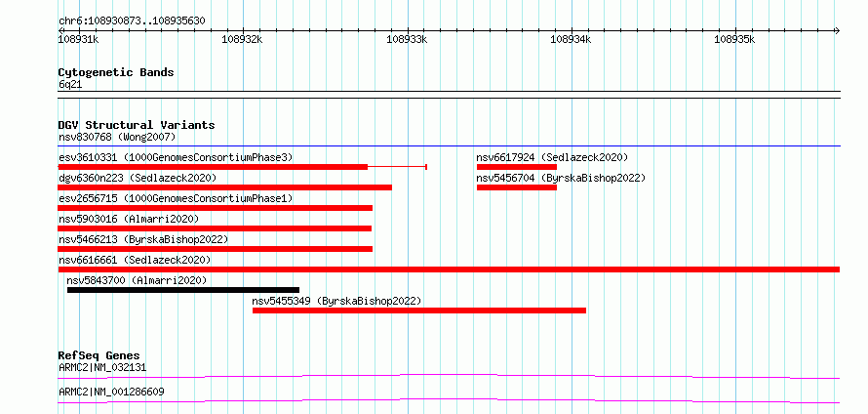Click the nsv5455349 variant red bar
Viewport: 868px width, 414px height.
(419, 310)
